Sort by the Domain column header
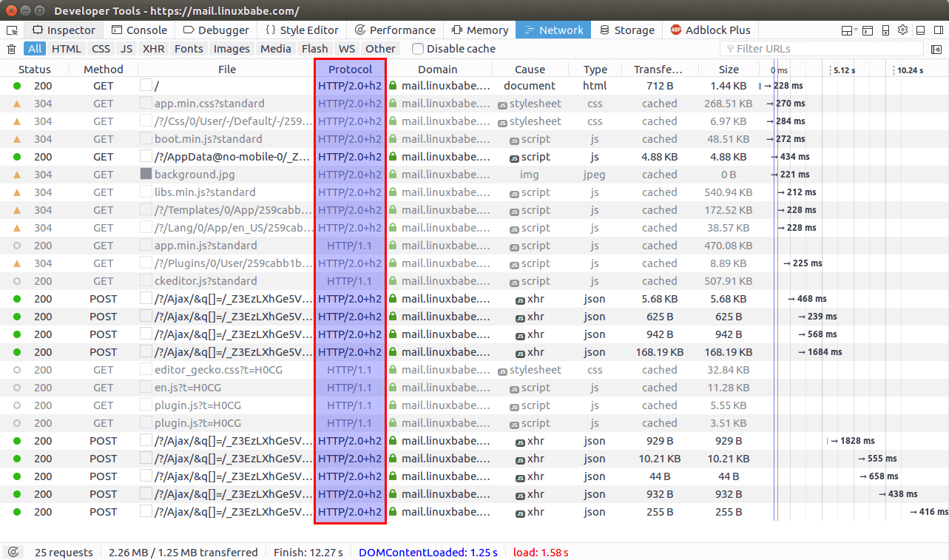The image size is (949, 560). tap(438, 70)
